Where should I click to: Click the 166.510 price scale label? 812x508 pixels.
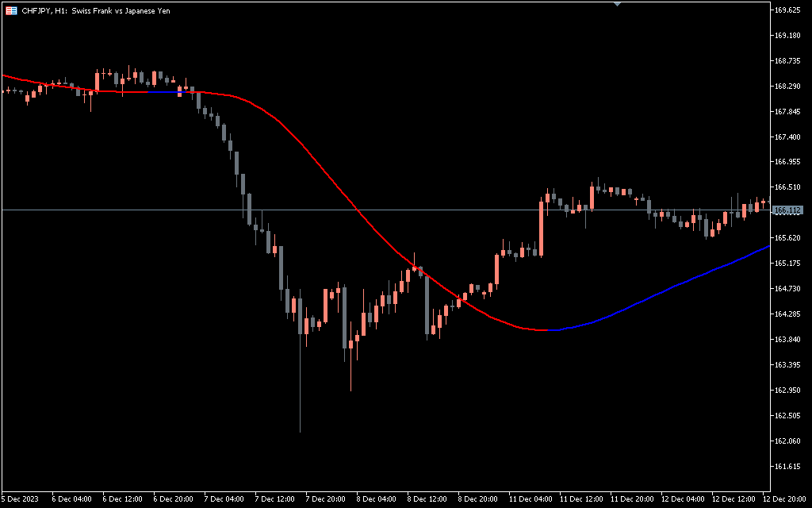[787, 187]
